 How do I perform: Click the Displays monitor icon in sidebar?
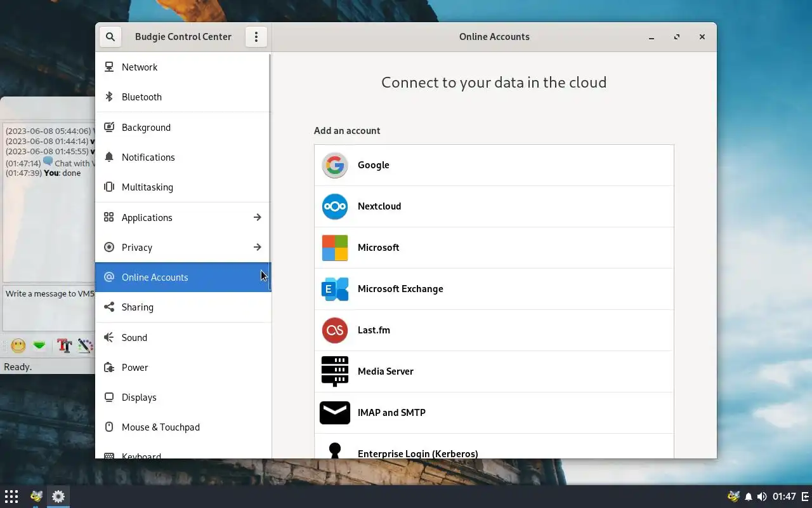point(109,397)
